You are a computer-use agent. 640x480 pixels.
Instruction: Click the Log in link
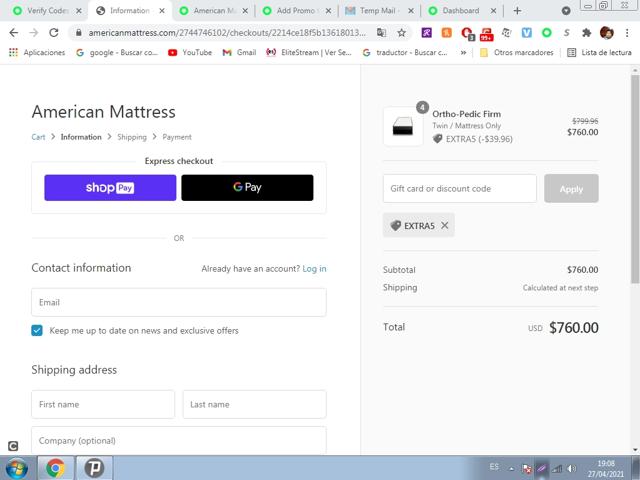coord(314,269)
